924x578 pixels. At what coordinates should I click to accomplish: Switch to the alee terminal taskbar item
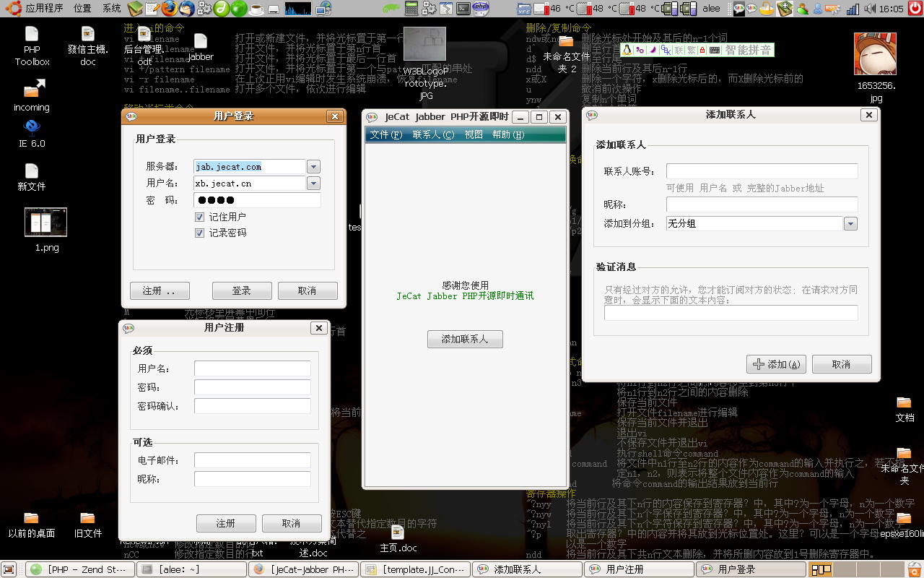coord(191,569)
